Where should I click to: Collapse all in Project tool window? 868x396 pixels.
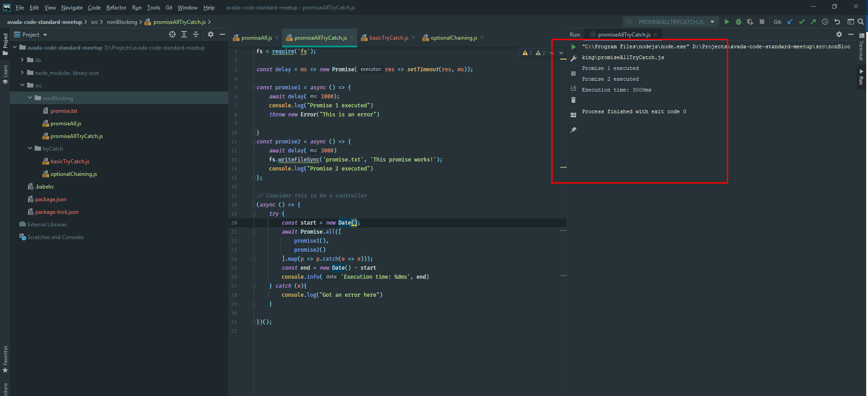196,34
